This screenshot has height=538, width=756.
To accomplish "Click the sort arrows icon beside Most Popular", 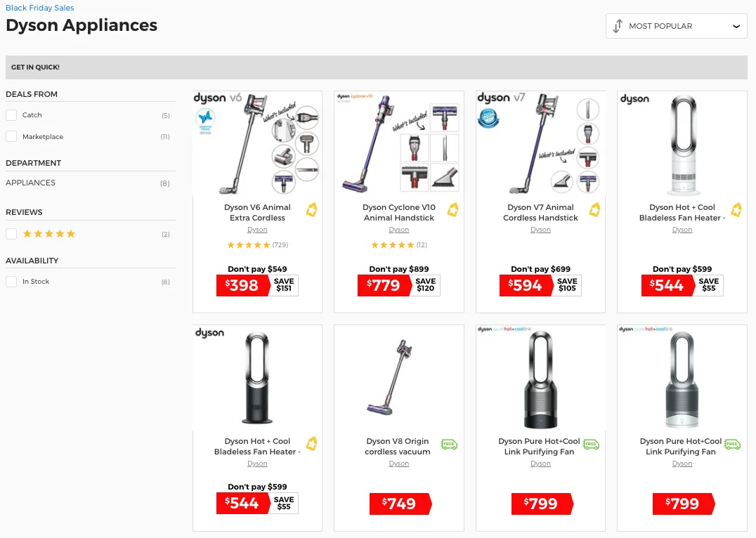I will [618, 26].
